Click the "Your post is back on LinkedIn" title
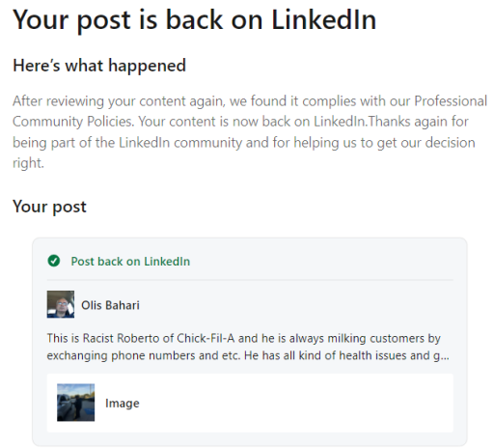The width and height of the screenshot is (494, 448). coord(194,20)
